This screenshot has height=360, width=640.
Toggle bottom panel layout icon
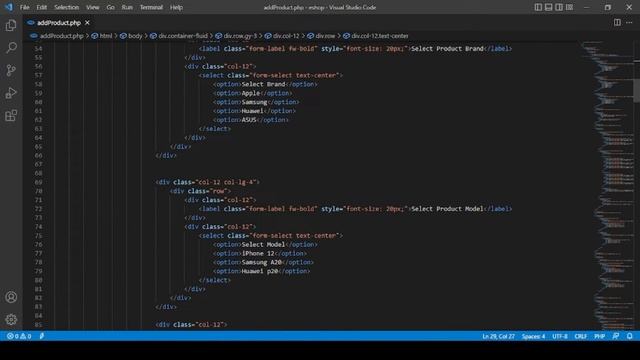coord(549,7)
